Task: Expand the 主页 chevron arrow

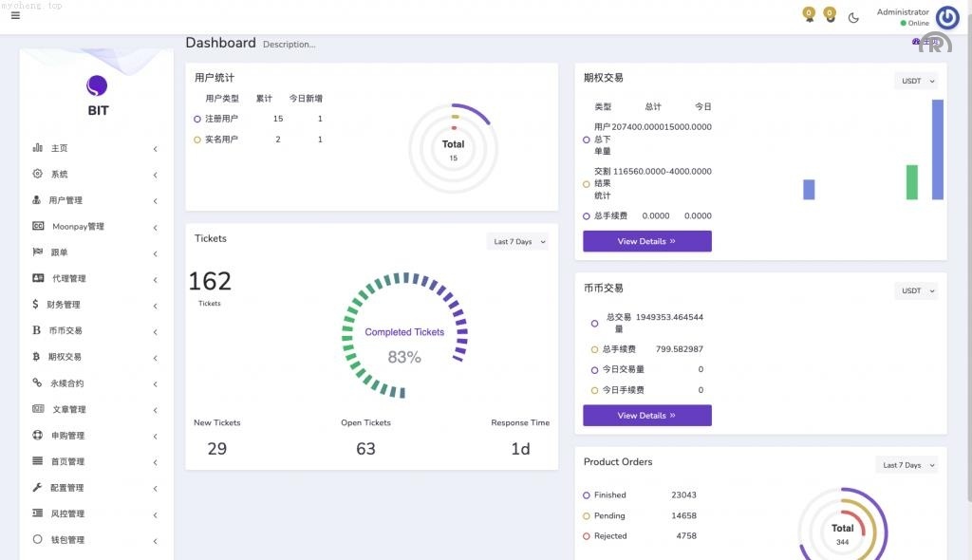Action: click(x=155, y=149)
